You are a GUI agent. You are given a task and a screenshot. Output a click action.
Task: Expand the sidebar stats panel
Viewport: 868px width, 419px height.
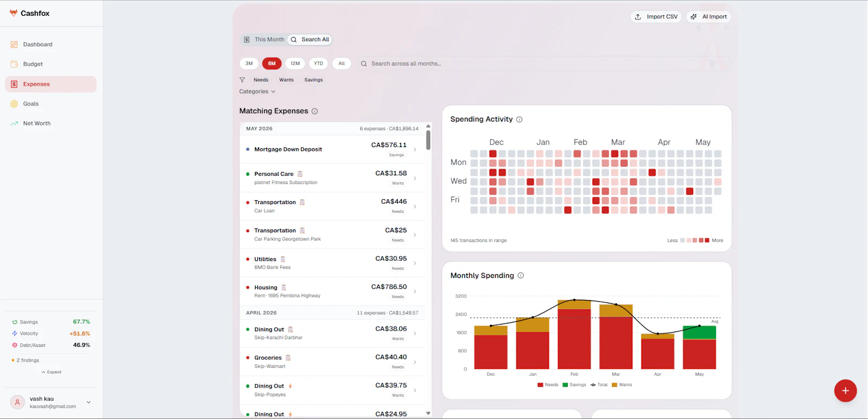point(51,372)
